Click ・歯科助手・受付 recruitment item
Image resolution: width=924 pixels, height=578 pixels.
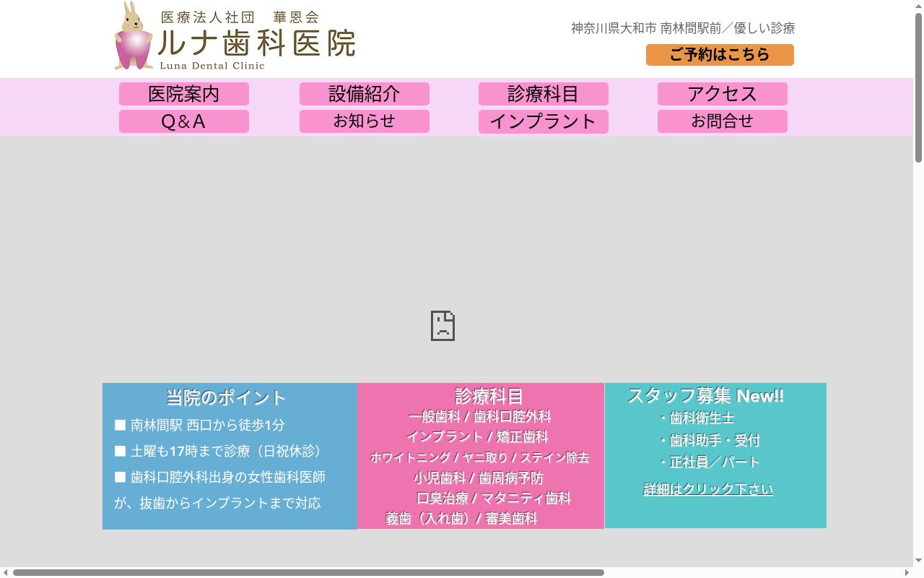[708, 440]
